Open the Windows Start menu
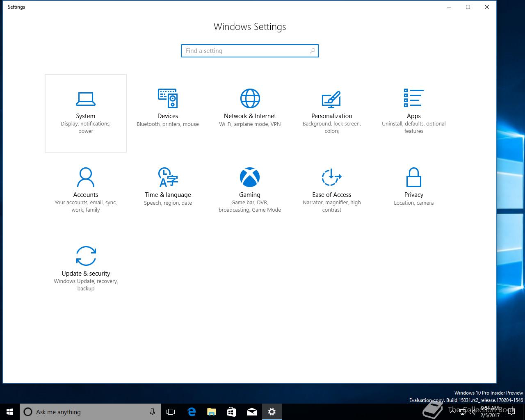The width and height of the screenshot is (525, 420). click(10, 412)
